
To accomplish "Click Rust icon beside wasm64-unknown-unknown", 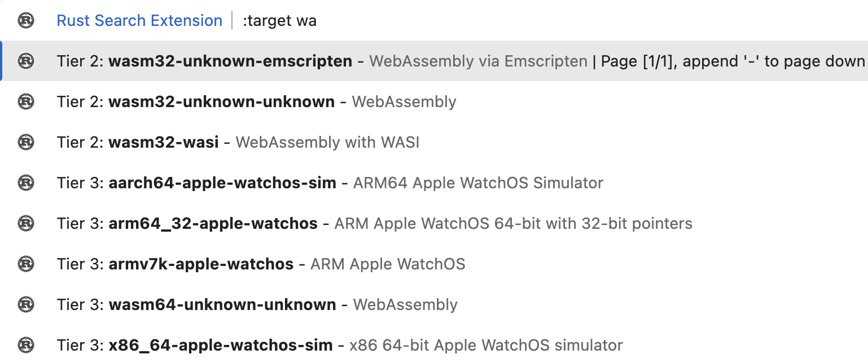I will pos(26,304).
